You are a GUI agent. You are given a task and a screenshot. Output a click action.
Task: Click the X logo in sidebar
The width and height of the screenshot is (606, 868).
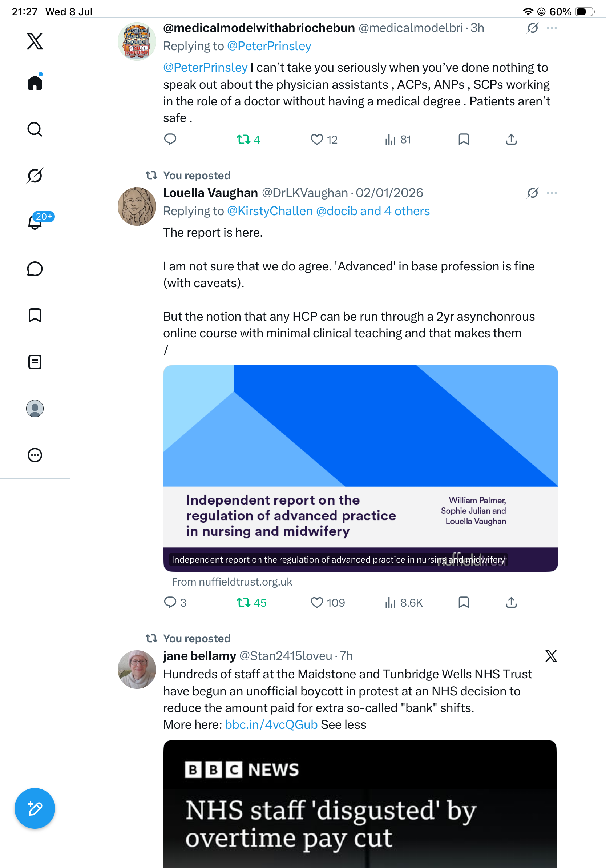click(35, 41)
